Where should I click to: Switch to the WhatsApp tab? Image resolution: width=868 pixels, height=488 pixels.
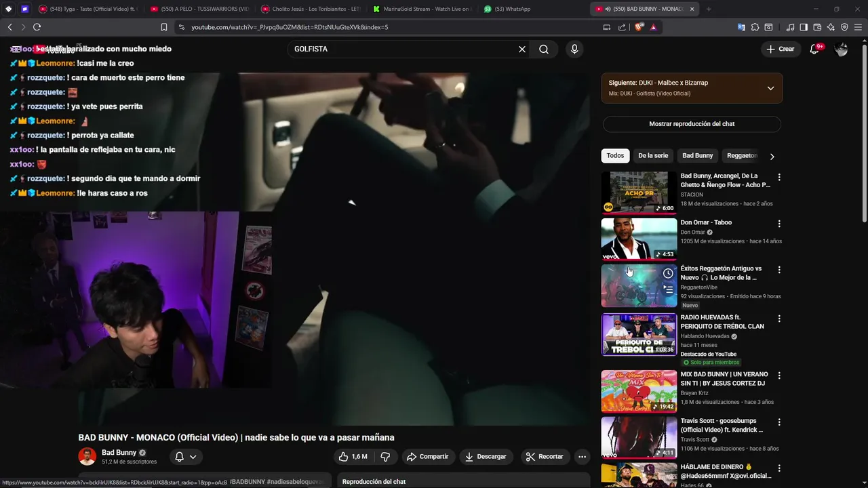[533, 9]
